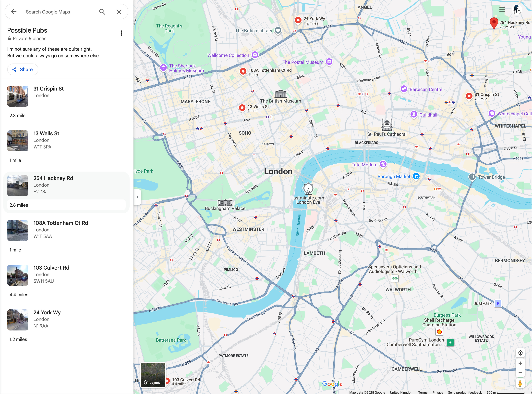This screenshot has width=532, height=394.
Task: Click the Specsavers Opticians marker
Action: tap(395, 279)
